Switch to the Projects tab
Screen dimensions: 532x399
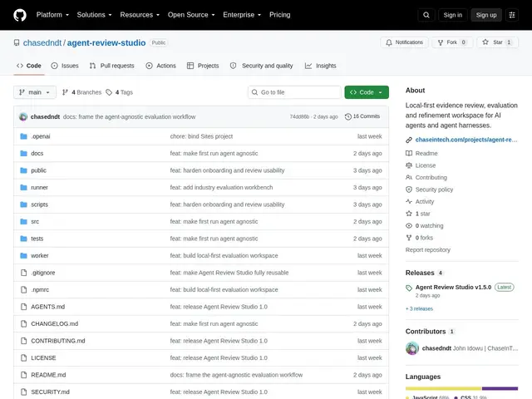203,66
